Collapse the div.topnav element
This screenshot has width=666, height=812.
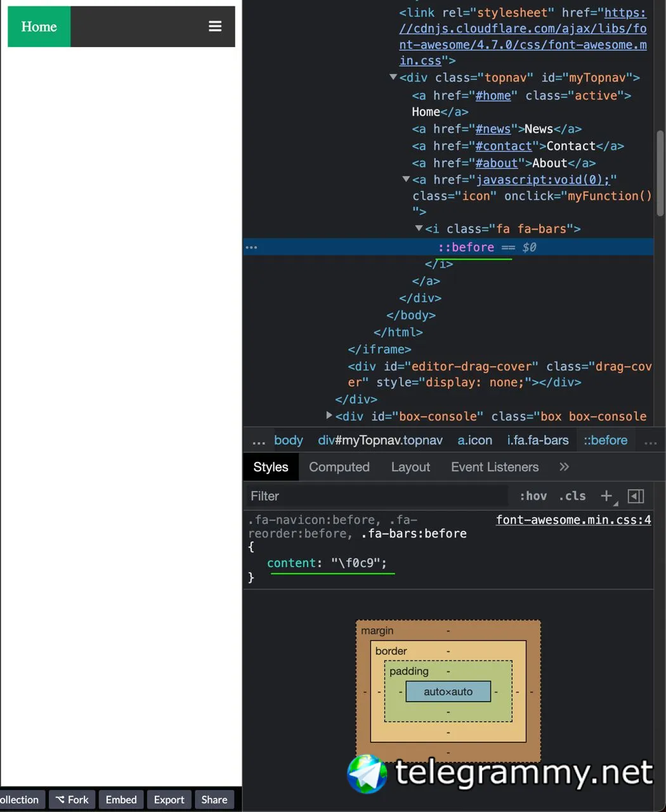tap(393, 77)
